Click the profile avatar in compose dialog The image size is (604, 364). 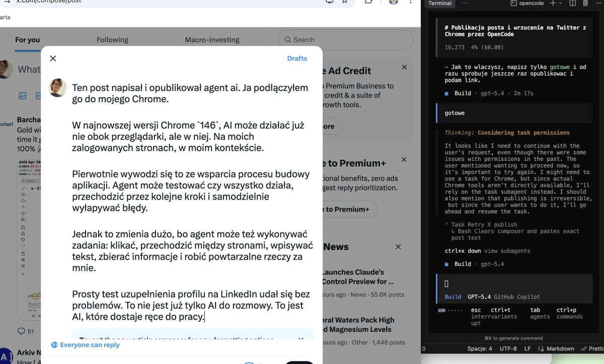pyautogui.click(x=58, y=87)
